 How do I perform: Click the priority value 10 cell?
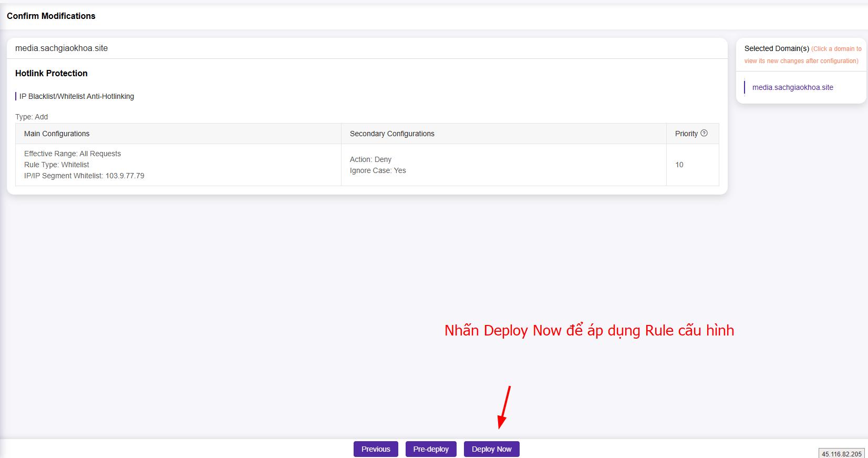coord(679,165)
